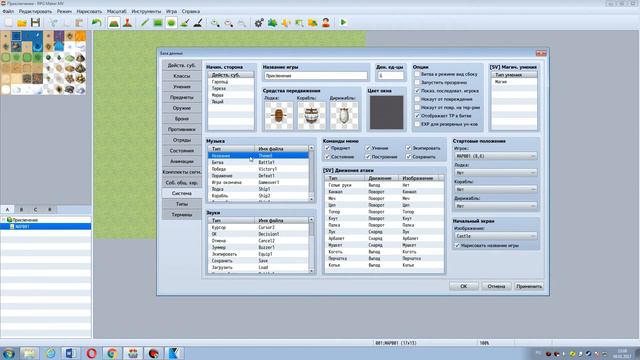
Task: Open the player start position dropdown
Action: 496,156
